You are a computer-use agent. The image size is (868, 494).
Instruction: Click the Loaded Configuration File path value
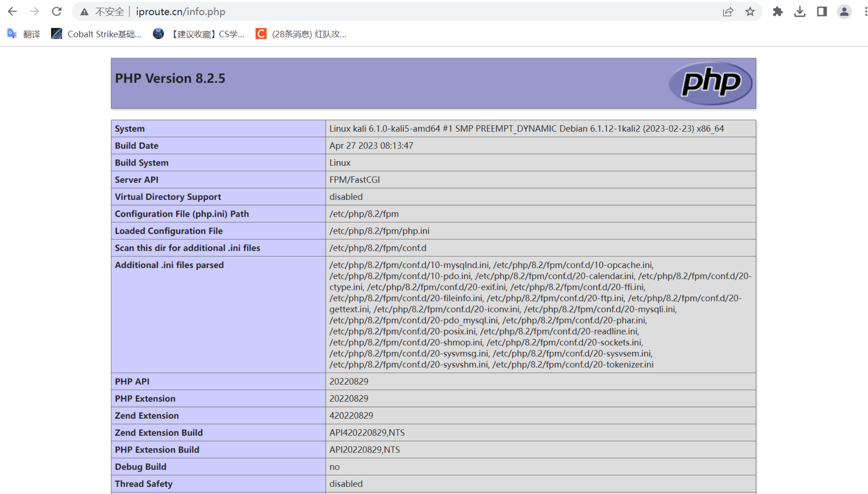(x=379, y=231)
